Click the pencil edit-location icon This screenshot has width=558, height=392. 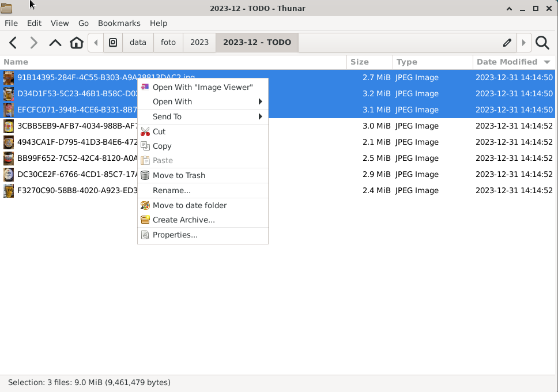click(507, 43)
